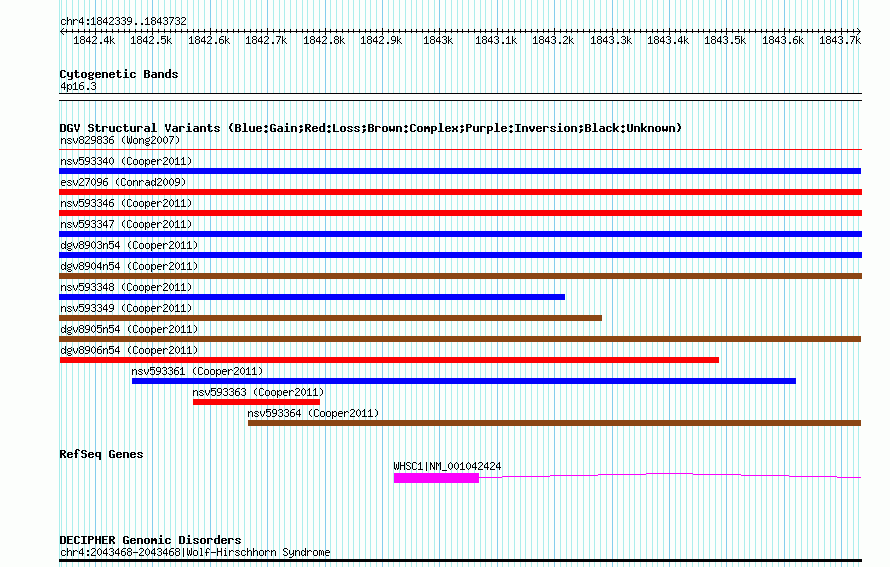Click the 1842.5k ruler tick label
The height and width of the screenshot is (567, 890).
click(151, 40)
